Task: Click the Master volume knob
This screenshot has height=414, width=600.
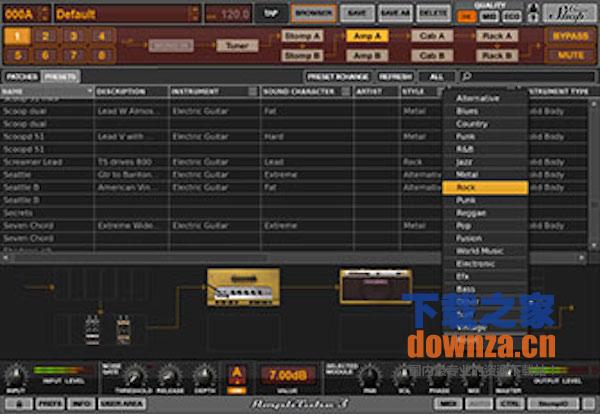Action: pos(508,377)
